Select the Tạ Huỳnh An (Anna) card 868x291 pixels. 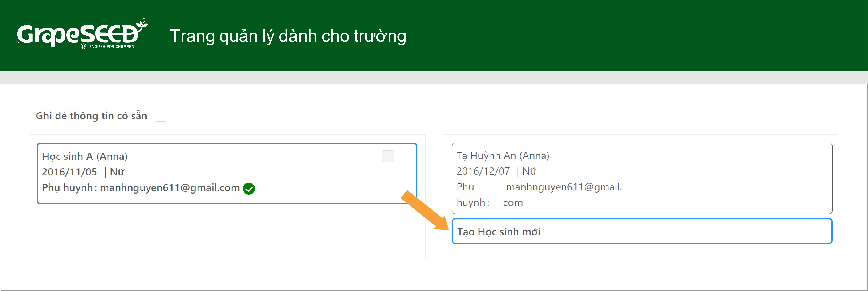click(x=642, y=178)
